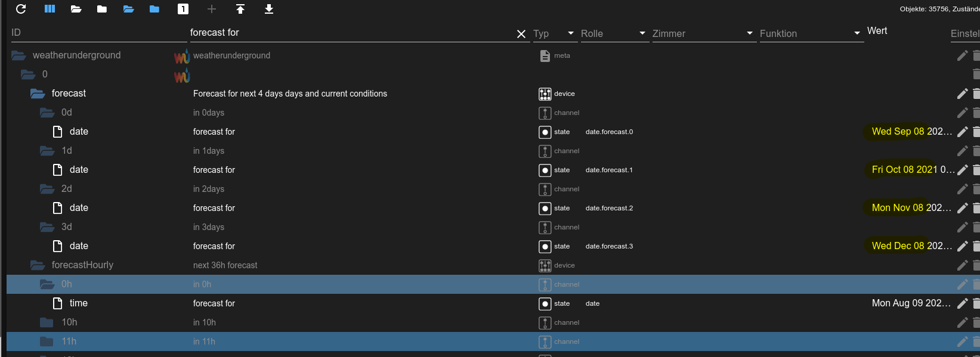
Task: Edit the 3d channel object
Action: pyautogui.click(x=962, y=227)
